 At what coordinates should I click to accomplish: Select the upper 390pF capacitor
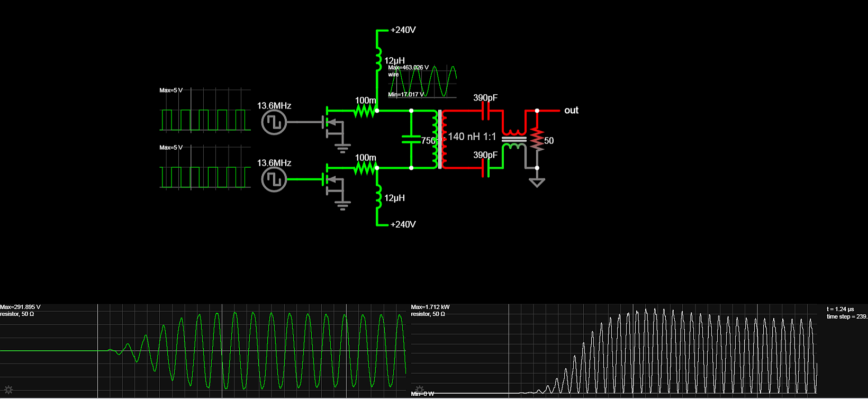click(485, 111)
